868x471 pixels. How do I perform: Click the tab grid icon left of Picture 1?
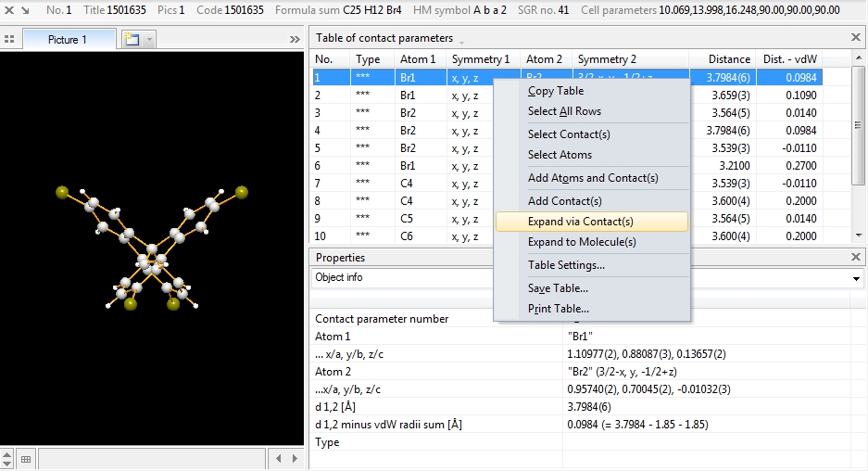click(x=9, y=40)
